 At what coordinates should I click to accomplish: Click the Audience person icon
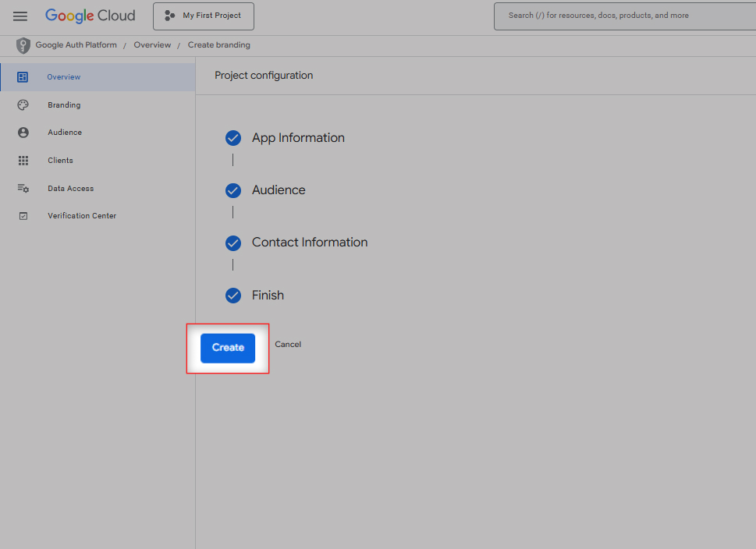[23, 133]
